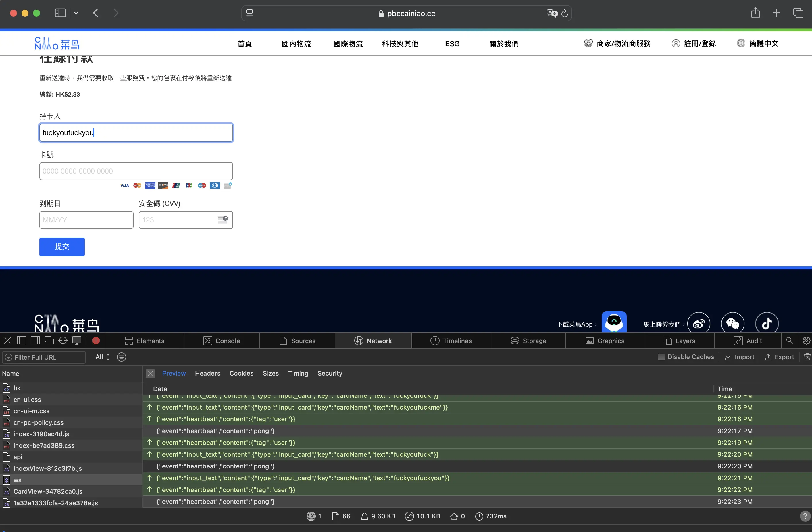Toggle the Safari sidebar button

point(60,13)
